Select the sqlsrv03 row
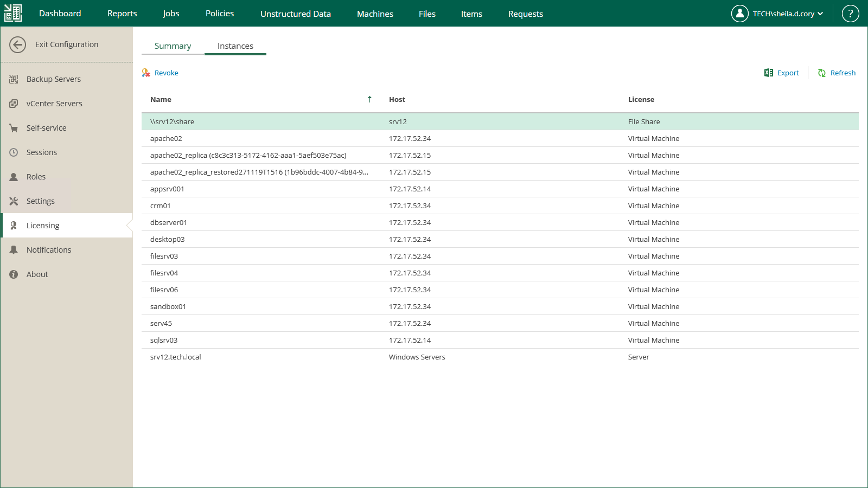Image resolution: width=868 pixels, height=488 pixels. click(164, 340)
